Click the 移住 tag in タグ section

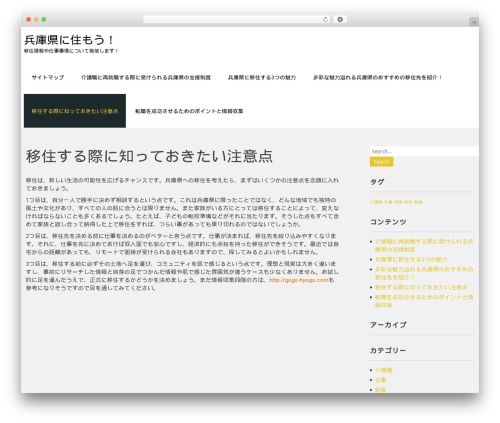tap(408, 202)
